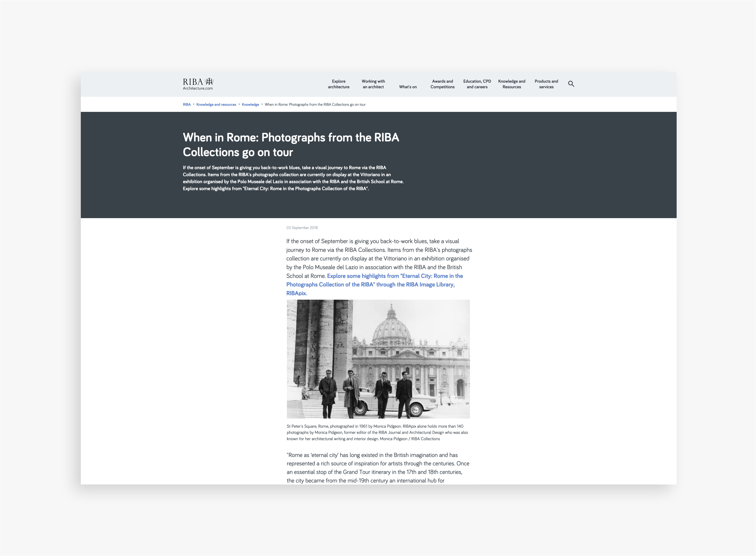Follow the Eternal City RIBApix highlights link
Image resolution: width=756 pixels, height=556 pixels.
tap(371, 284)
